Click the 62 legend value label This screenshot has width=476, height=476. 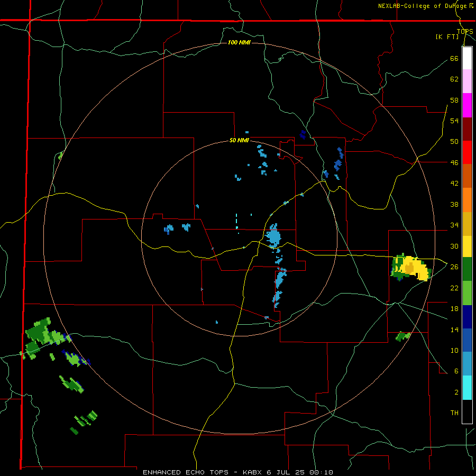click(x=454, y=79)
